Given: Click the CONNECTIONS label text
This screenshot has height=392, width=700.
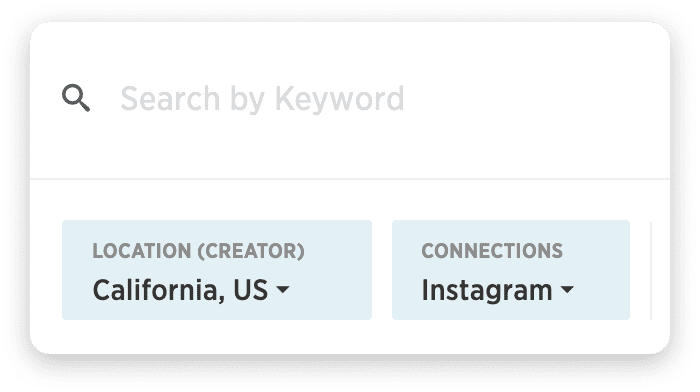Looking at the screenshot, I should point(492,251).
